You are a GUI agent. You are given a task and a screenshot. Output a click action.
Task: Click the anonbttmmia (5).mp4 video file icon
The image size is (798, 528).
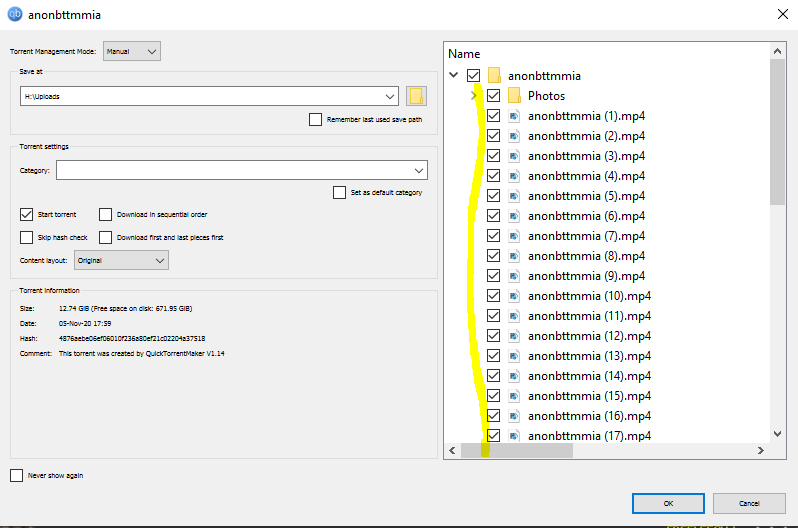[515, 196]
